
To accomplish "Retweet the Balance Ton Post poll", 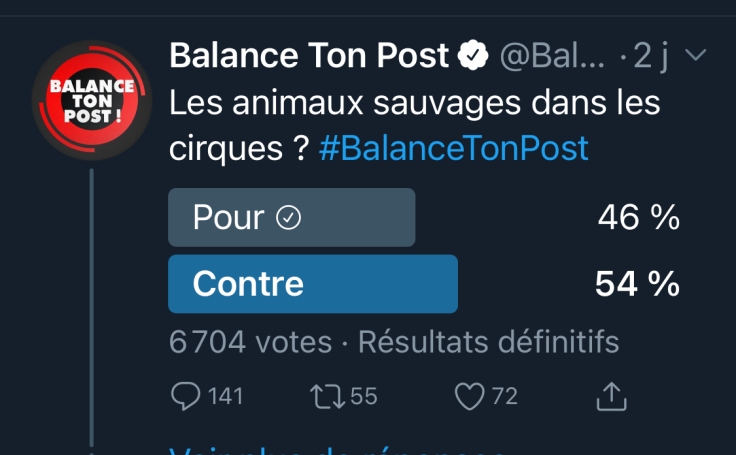I will pos(327,396).
